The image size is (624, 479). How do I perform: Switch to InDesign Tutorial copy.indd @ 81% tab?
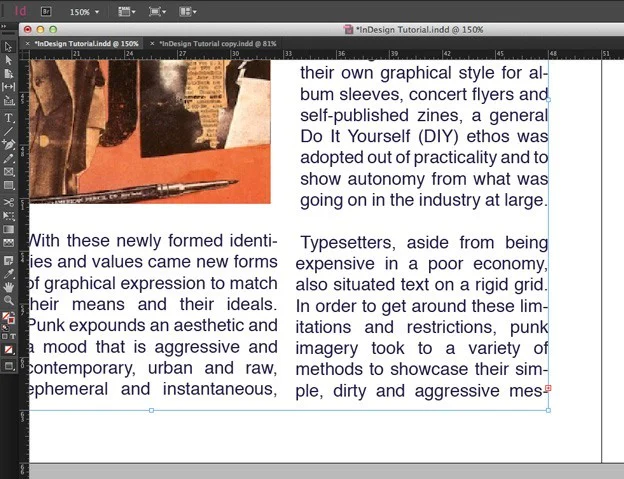pyautogui.click(x=218, y=44)
